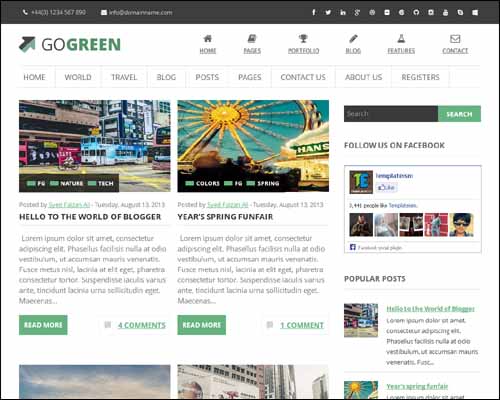Viewport: 500px width, 400px height.
Task: Open author link on Hello to the World post
Action: coord(69,204)
